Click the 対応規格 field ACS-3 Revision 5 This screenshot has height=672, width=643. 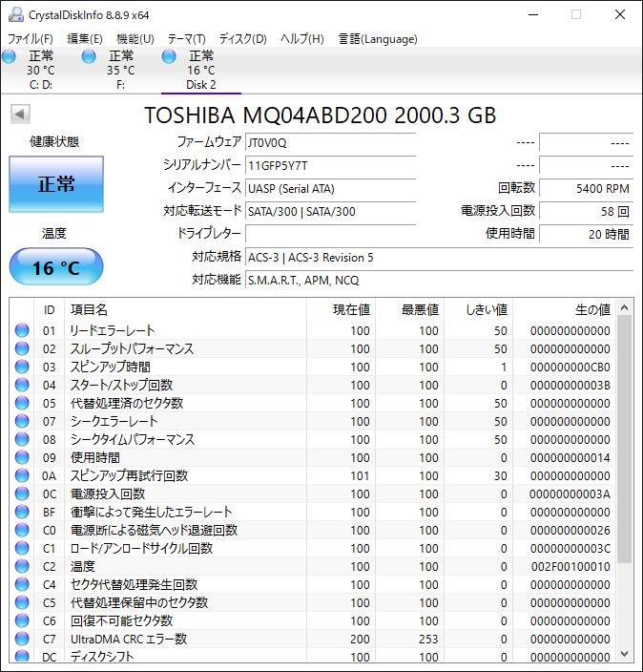(439, 257)
